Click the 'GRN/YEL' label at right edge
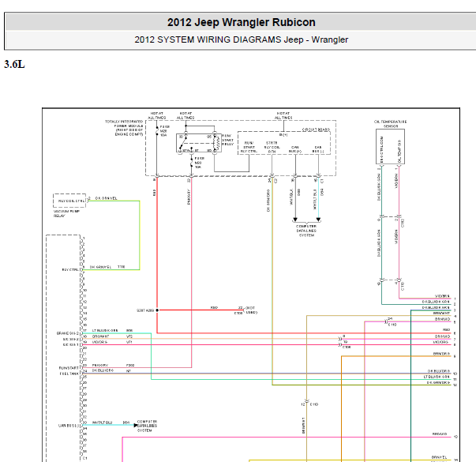This screenshot has width=476, height=462. point(439,457)
